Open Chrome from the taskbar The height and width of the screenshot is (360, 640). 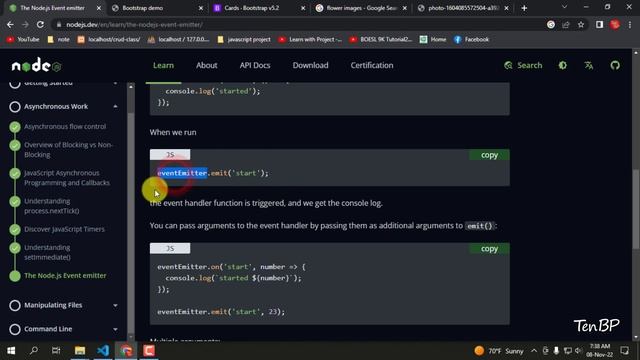tap(126, 351)
